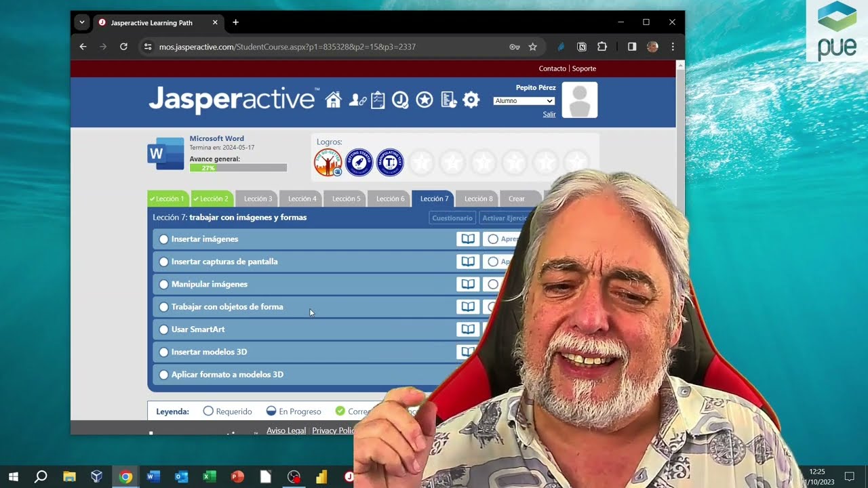The width and height of the screenshot is (868, 488).
Task: Click the Manipulating Text achievement badge
Action: pos(390,163)
